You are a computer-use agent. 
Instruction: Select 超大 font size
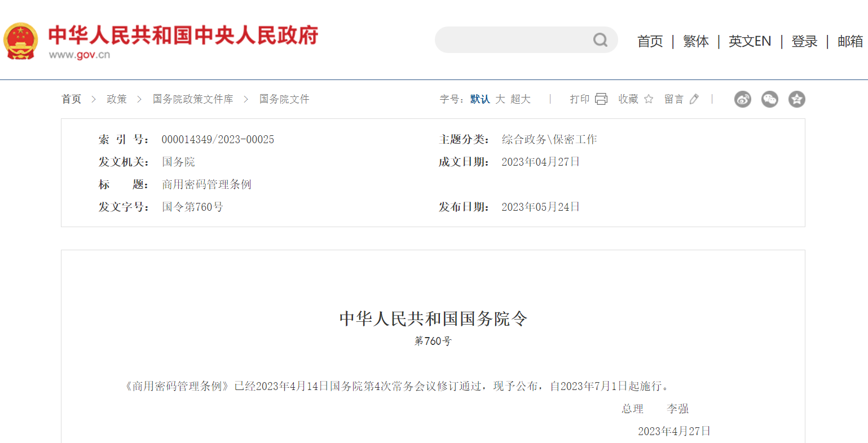[521, 99]
